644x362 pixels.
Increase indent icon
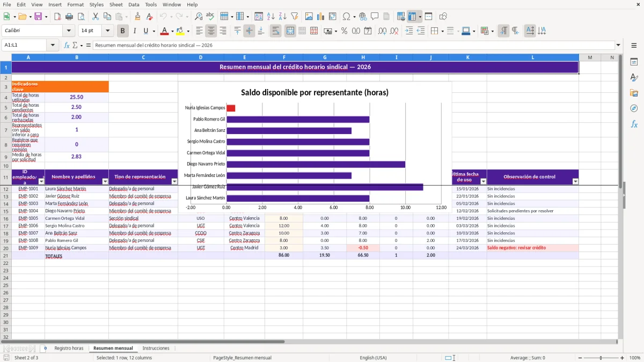click(409, 31)
